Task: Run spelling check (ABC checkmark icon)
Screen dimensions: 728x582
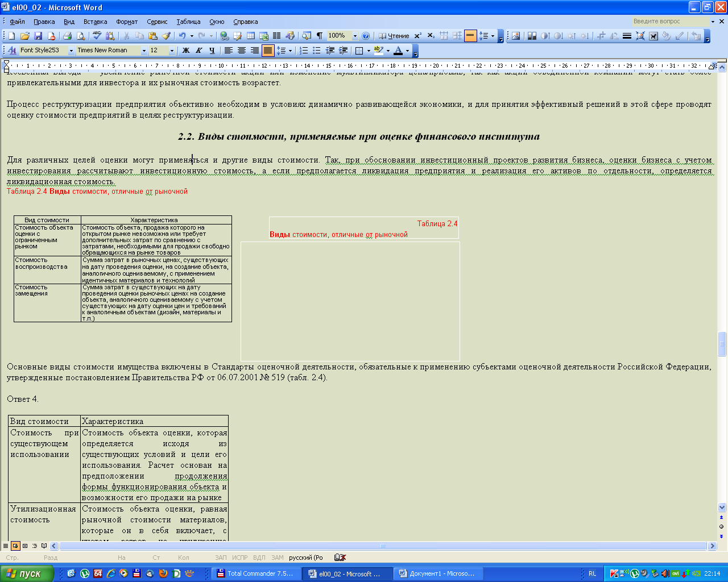Action: point(97,36)
